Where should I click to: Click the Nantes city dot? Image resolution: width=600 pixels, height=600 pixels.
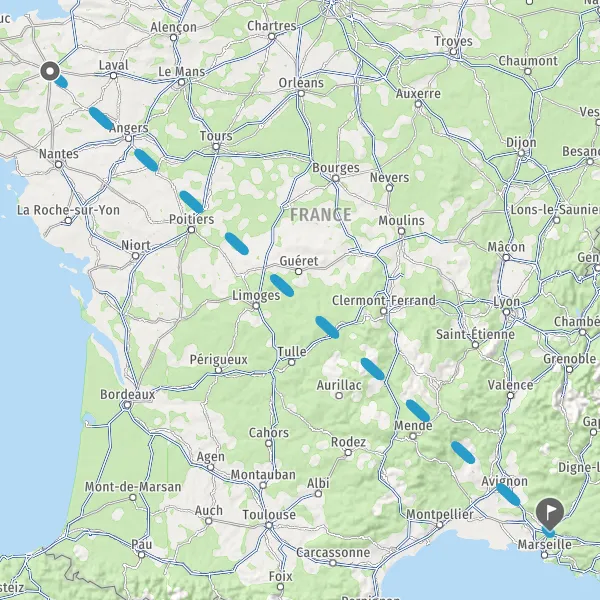pos(59,165)
